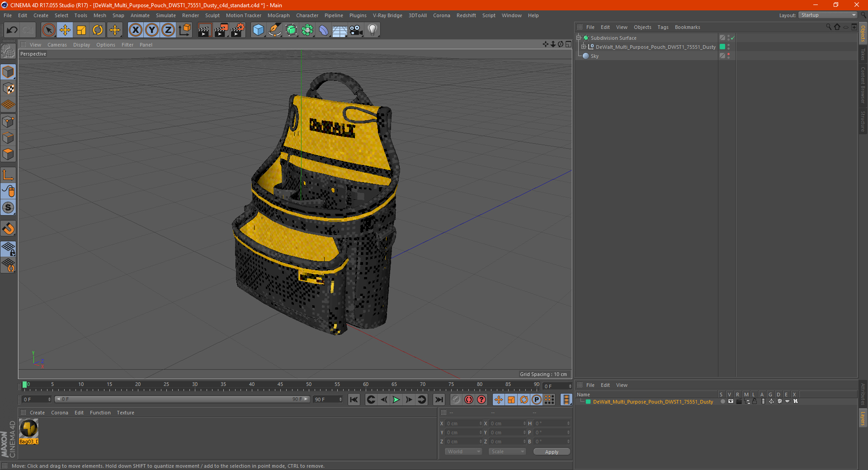Open the viewport Cameras menu
This screenshot has height=470, width=868.
[x=57, y=45]
